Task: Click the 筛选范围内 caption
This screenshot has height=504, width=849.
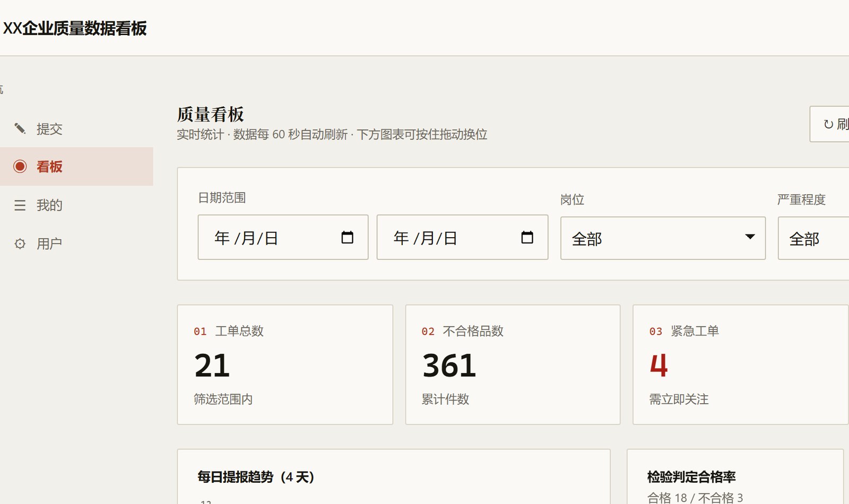Action: 223,399
